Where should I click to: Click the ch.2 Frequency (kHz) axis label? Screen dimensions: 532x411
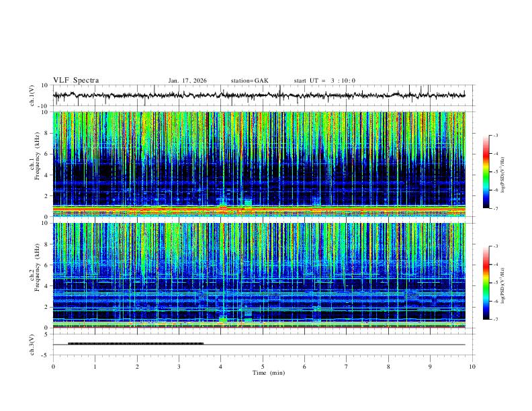tap(35, 267)
